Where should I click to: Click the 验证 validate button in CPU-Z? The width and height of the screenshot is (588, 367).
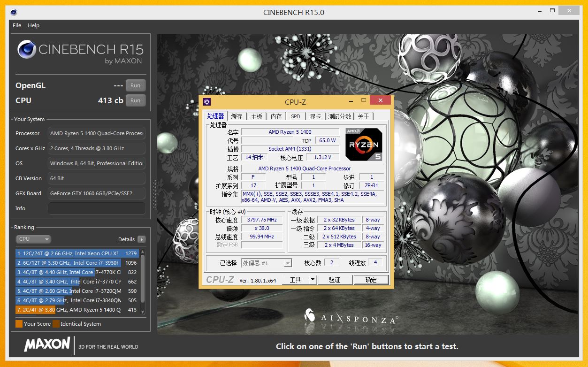pos(335,279)
